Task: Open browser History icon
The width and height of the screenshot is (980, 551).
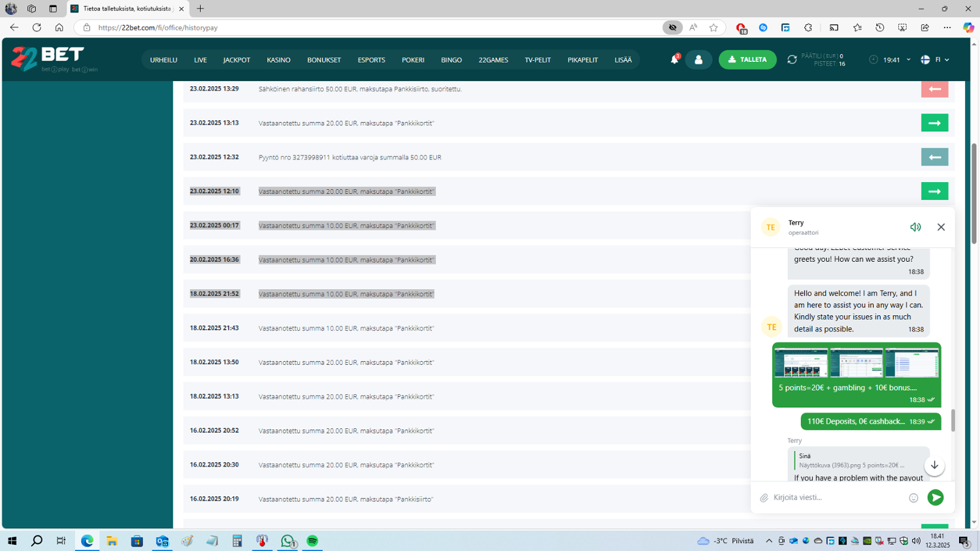Action: click(880, 27)
